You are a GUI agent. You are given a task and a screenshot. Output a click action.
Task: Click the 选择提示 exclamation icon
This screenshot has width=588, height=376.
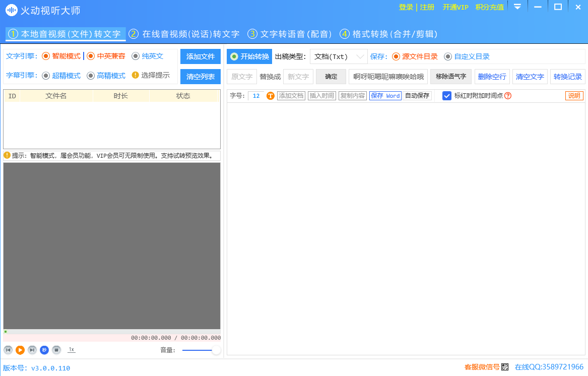click(136, 75)
